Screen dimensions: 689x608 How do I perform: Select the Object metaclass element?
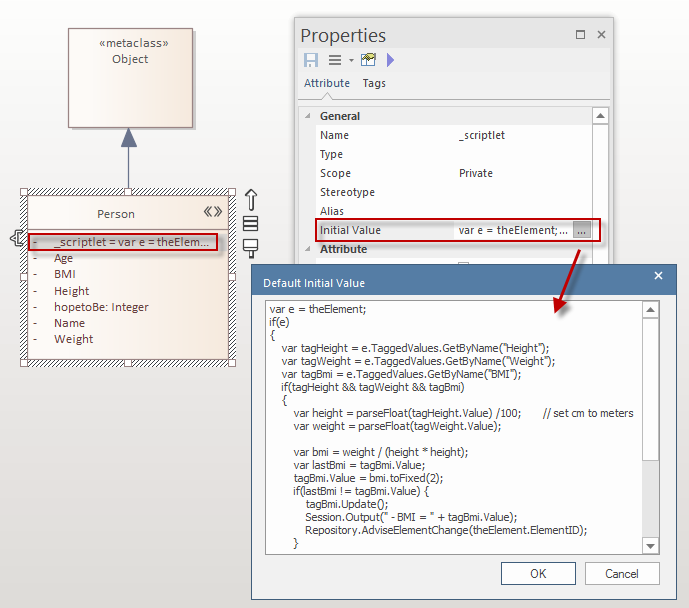(x=130, y=77)
